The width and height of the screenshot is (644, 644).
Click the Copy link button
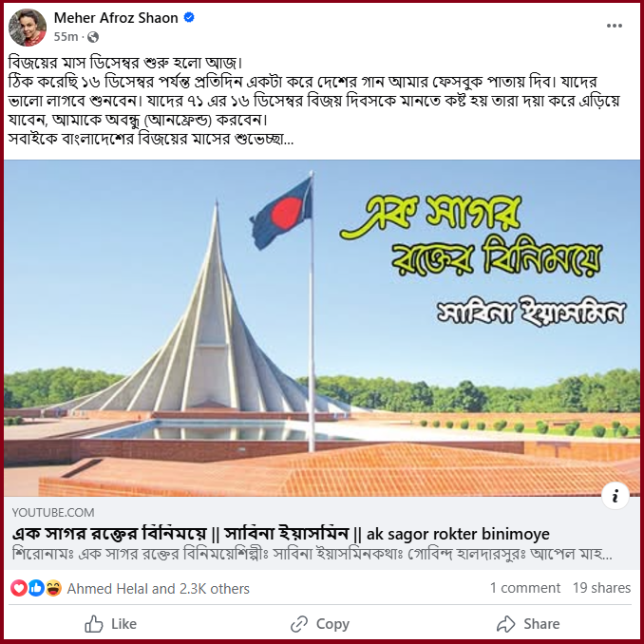(320, 624)
